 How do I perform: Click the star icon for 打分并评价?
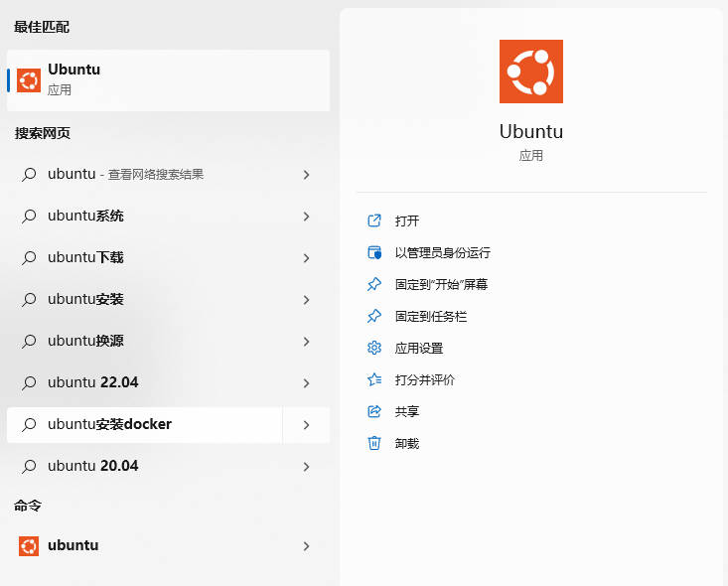(374, 379)
